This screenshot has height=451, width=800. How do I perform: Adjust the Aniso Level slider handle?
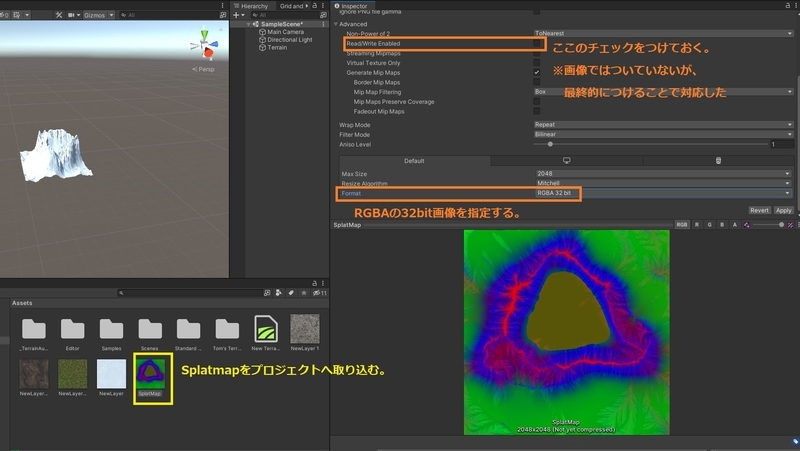[550, 144]
